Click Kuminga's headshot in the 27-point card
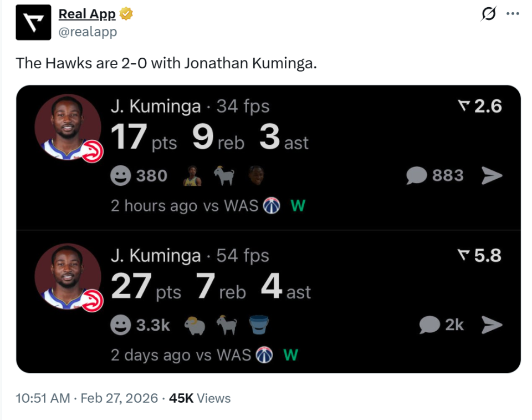 pyautogui.click(x=68, y=277)
